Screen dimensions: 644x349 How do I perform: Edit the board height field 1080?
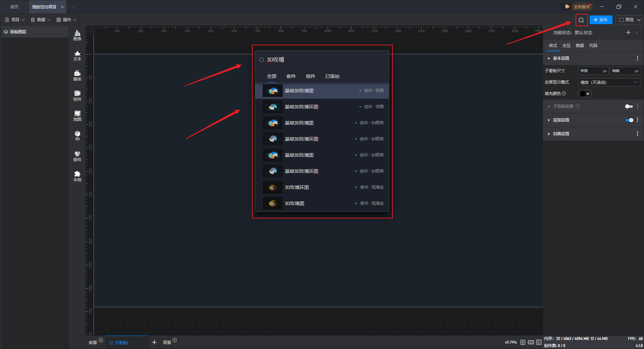click(625, 71)
